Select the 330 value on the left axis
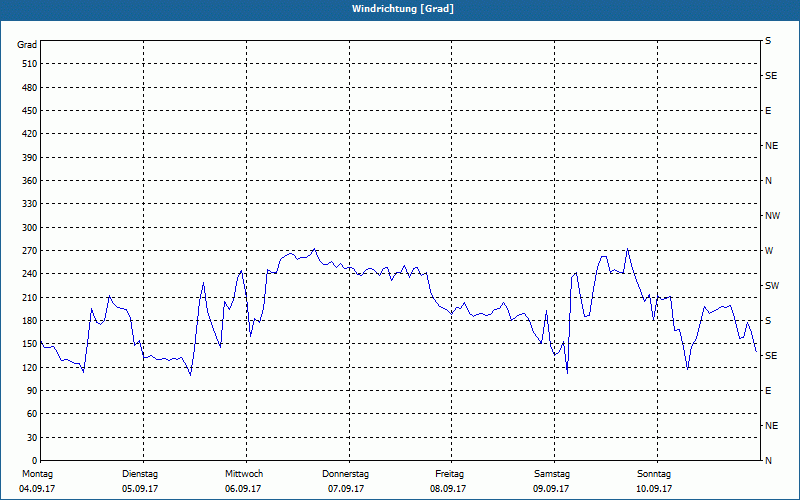This screenshot has width=800, height=500. pos(30,204)
